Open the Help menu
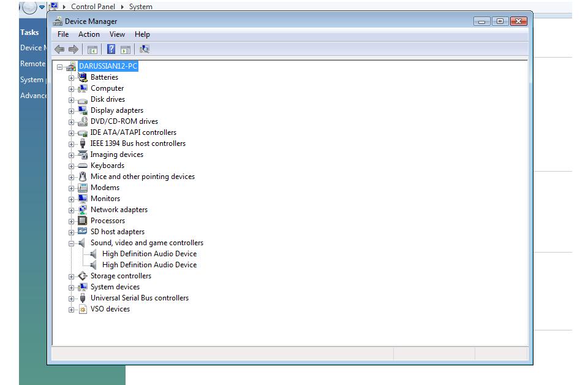 [142, 34]
